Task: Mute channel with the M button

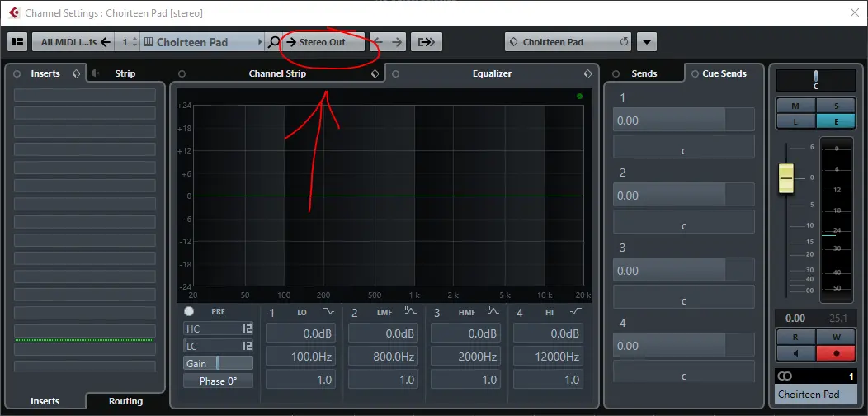Action: 795,106
